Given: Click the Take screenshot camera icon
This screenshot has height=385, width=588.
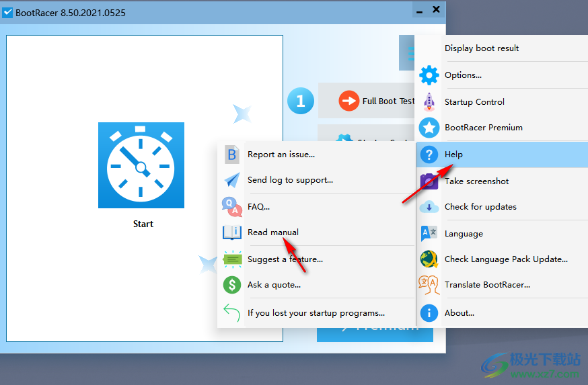Looking at the screenshot, I should click(429, 181).
